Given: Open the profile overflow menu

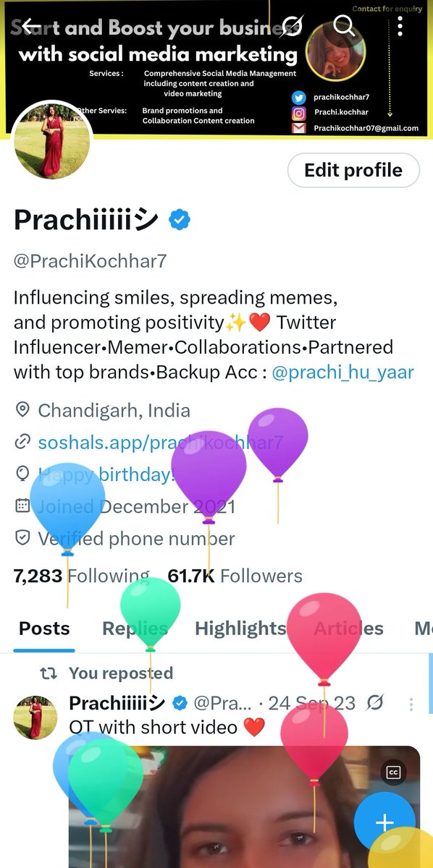Looking at the screenshot, I should point(401,27).
